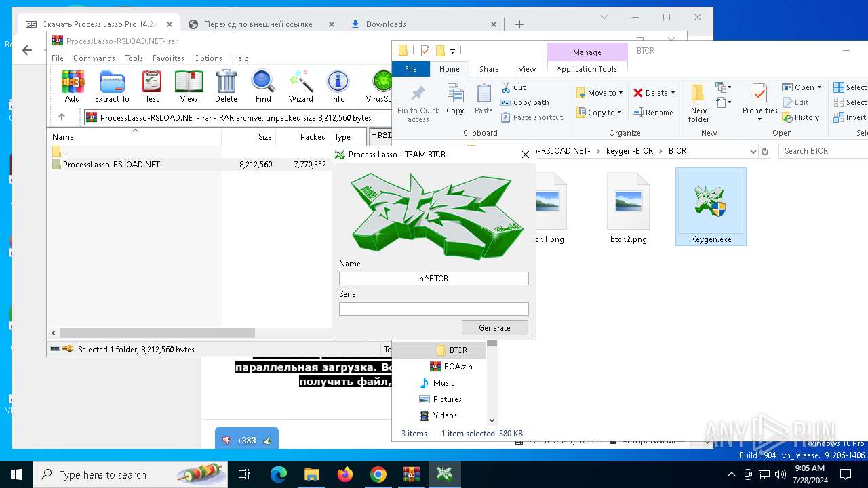868x488 pixels.
Task: Open the WinRAR Favorites menu
Action: click(x=168, y=58)
